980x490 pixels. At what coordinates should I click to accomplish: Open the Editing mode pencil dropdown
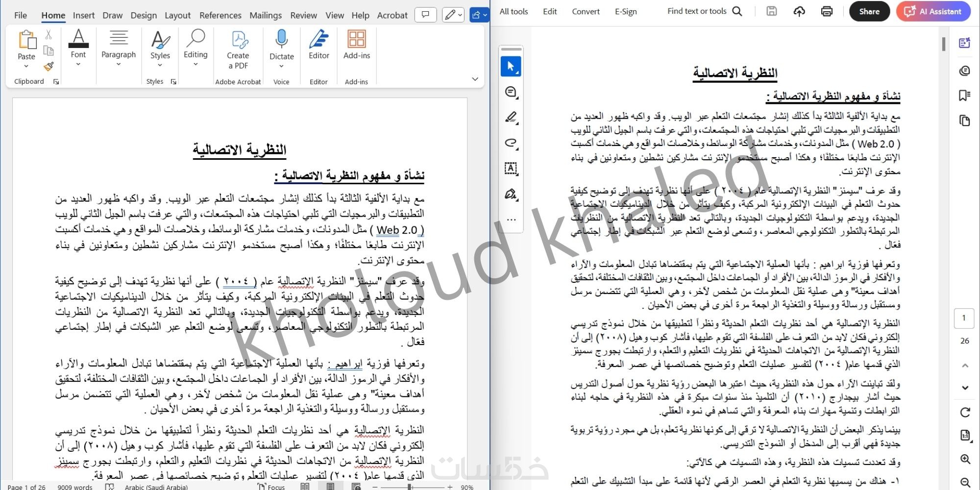tap(453, 15)
